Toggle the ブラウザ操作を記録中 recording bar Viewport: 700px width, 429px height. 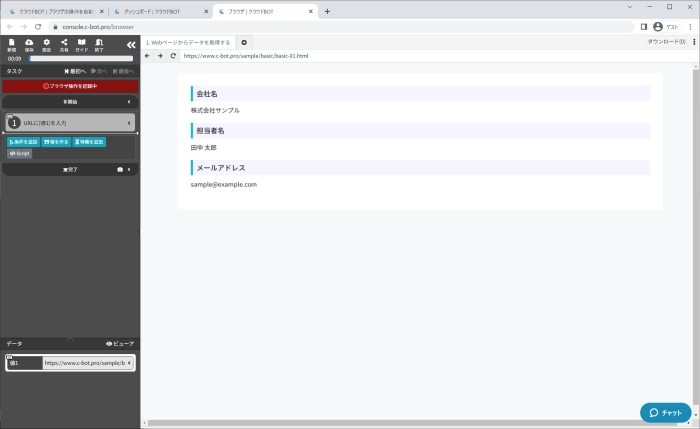(x=70, y=86)
